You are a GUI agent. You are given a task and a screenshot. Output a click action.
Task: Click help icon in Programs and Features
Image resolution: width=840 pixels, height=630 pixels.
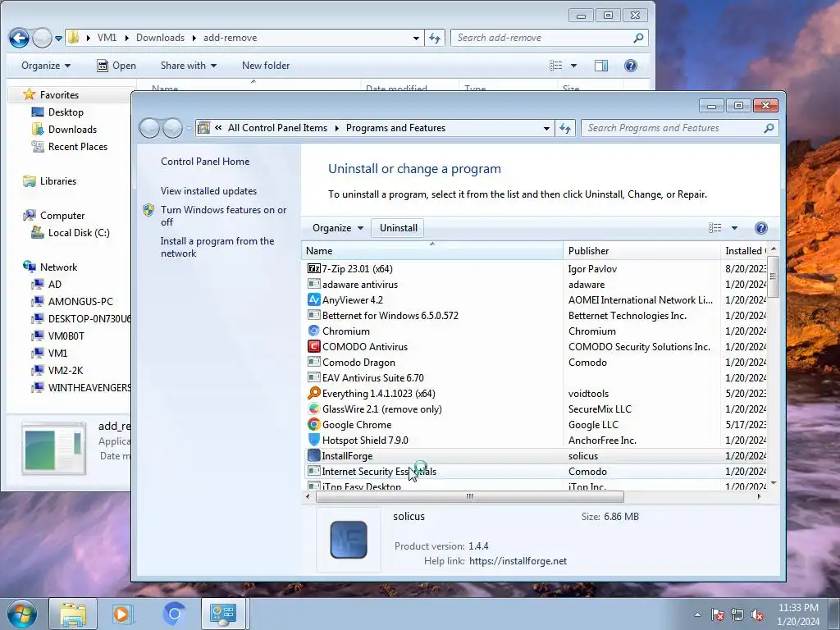(760, 228)
